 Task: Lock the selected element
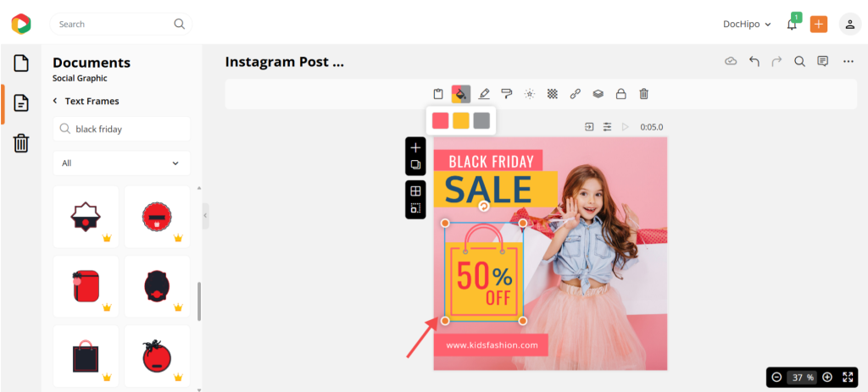click(621, 94)
